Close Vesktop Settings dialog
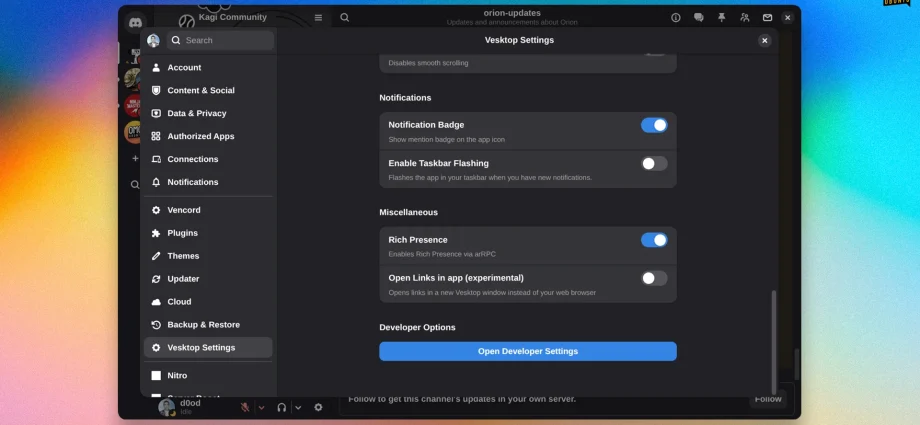 764,41
